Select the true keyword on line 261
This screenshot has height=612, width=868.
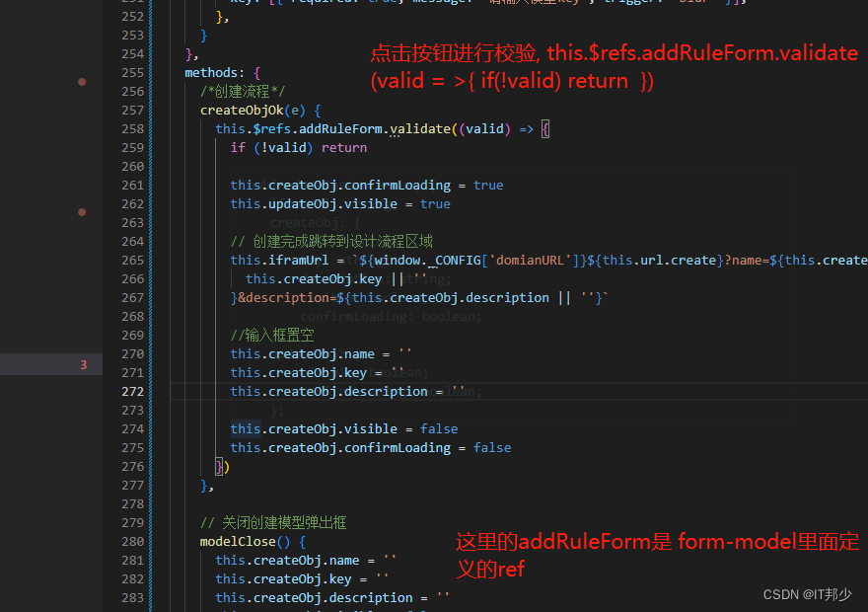493,185
